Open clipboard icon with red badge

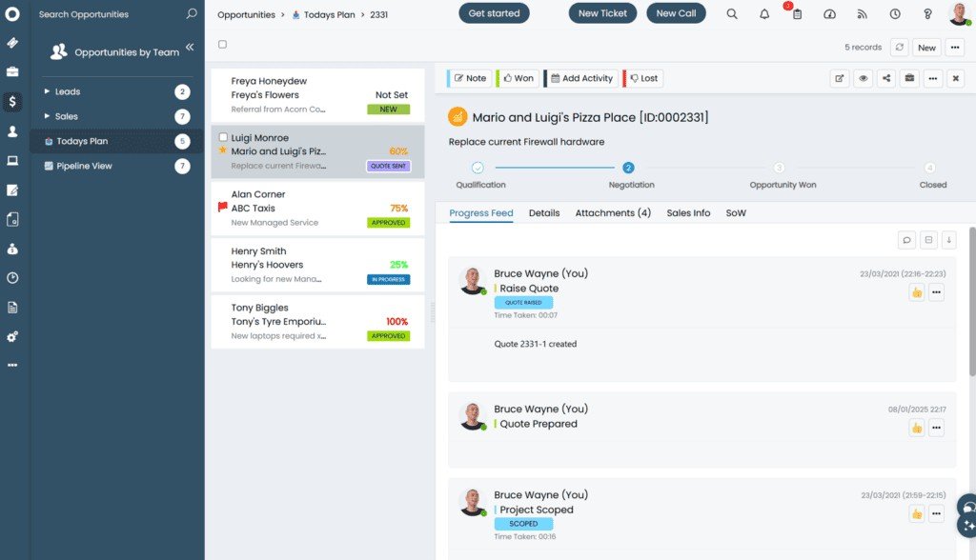797,13
